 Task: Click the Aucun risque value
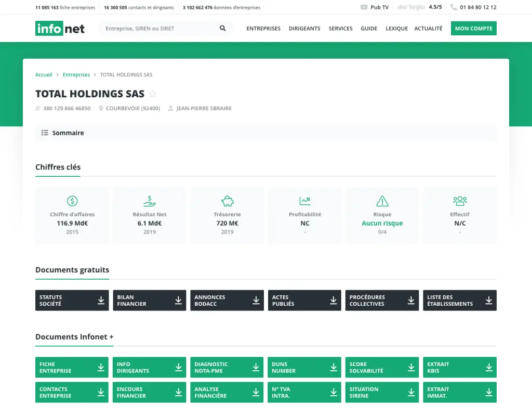382,223
